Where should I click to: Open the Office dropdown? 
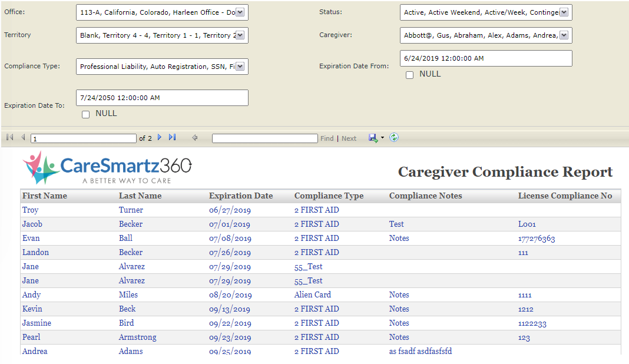(240, 12)
